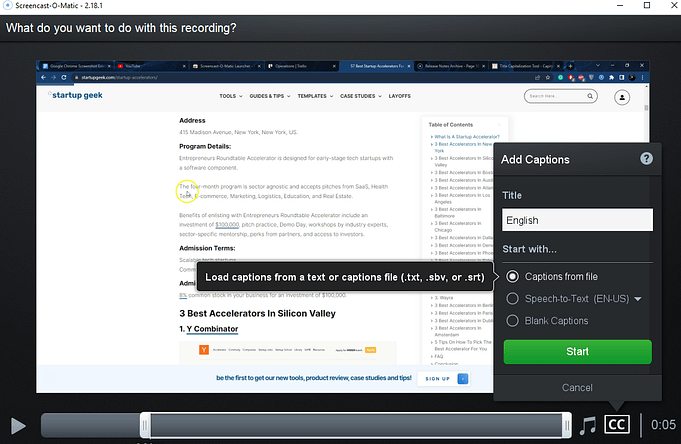Select the Blank Captions option

pos(548,321)
